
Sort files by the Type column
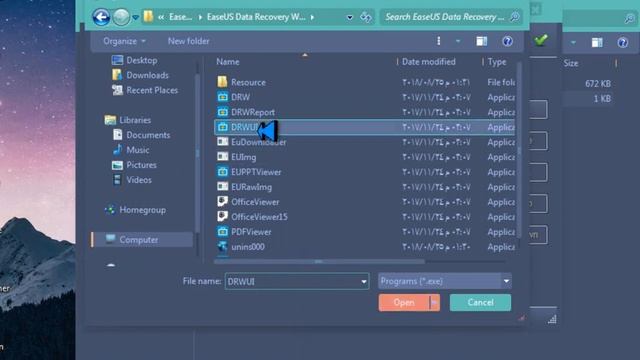pos(497,62)
